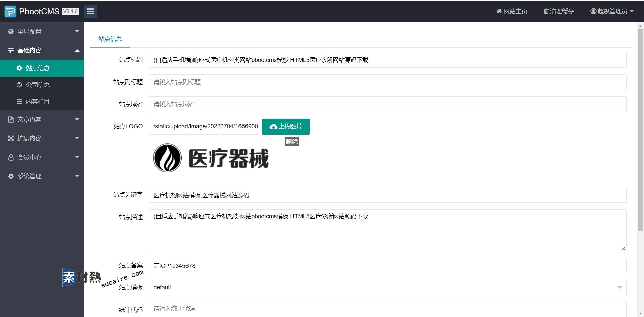
Task: Click the globe icon beside 全局配置
Action: 11,32
